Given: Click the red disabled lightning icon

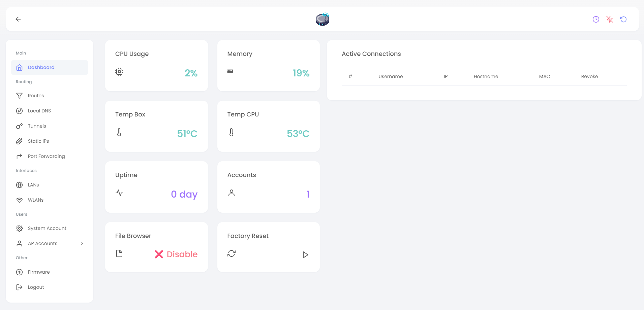Looking at the screenshot, I should [x=610, y=19].
